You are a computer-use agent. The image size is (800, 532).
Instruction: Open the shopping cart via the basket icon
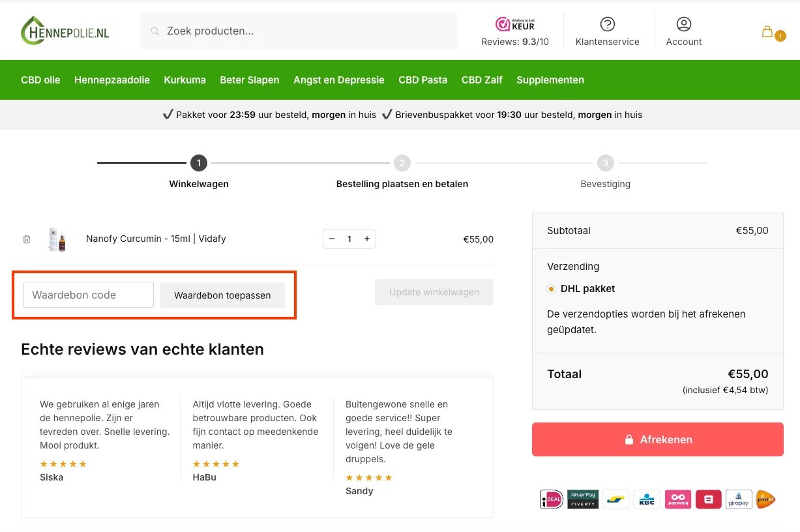[767, 31]
